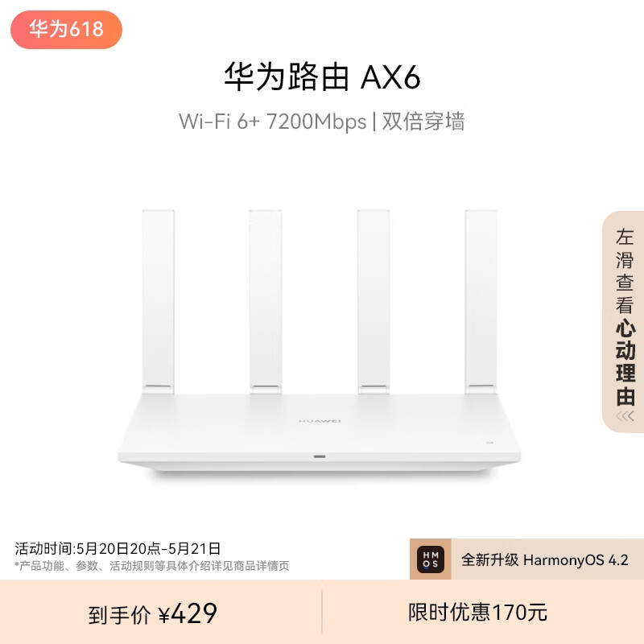
Task: Click the left-swipe triple chevron arrows
Action: 625,416
